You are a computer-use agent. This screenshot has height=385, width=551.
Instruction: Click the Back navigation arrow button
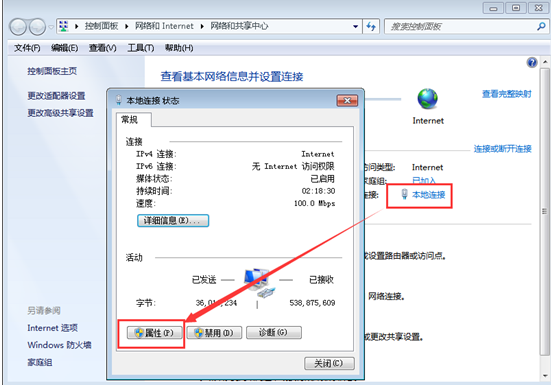click(x=18, y=27)
